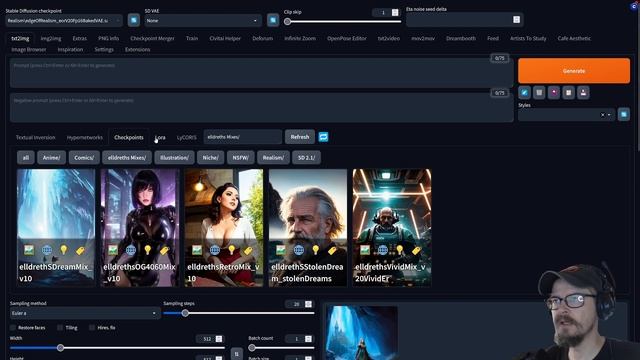
Task: Click the globe icon on elldrethsRetroMix card
Action: tap(215, 250)
